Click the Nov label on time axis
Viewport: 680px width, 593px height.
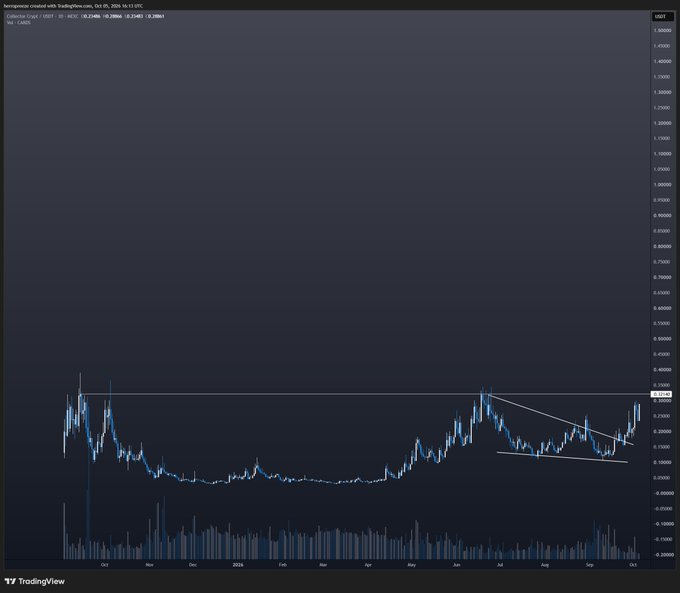click(x=150, y=565)
